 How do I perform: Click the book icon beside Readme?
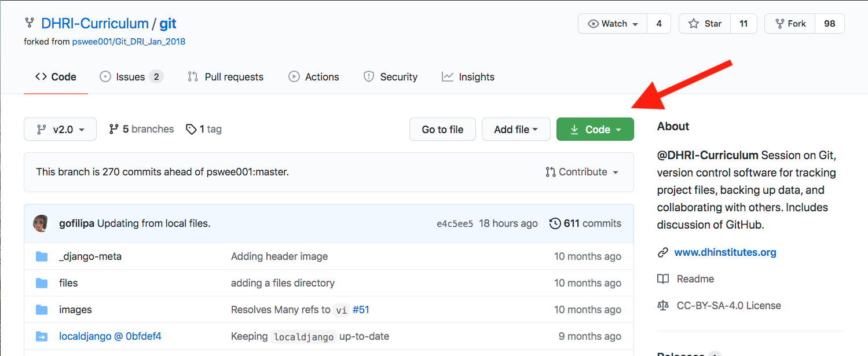[x=663, y=279]
